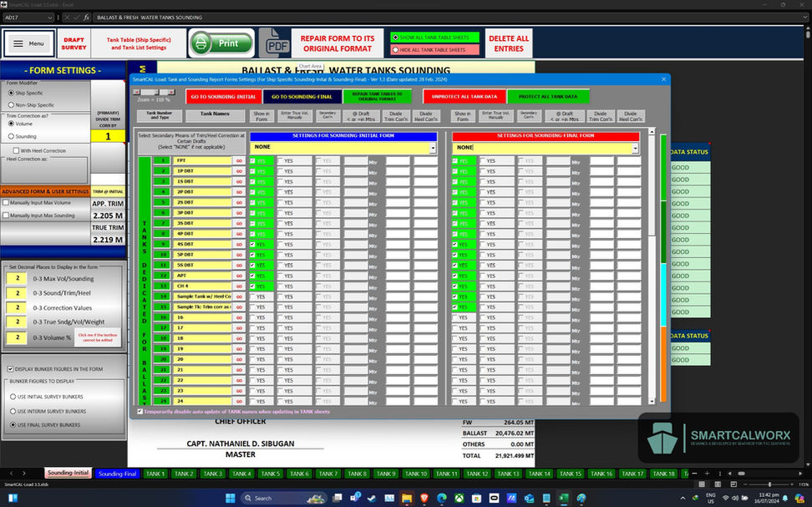Click the GO button for APT tank
The width and height of the screenshot is (812, 507).
(x=239, y=276)
